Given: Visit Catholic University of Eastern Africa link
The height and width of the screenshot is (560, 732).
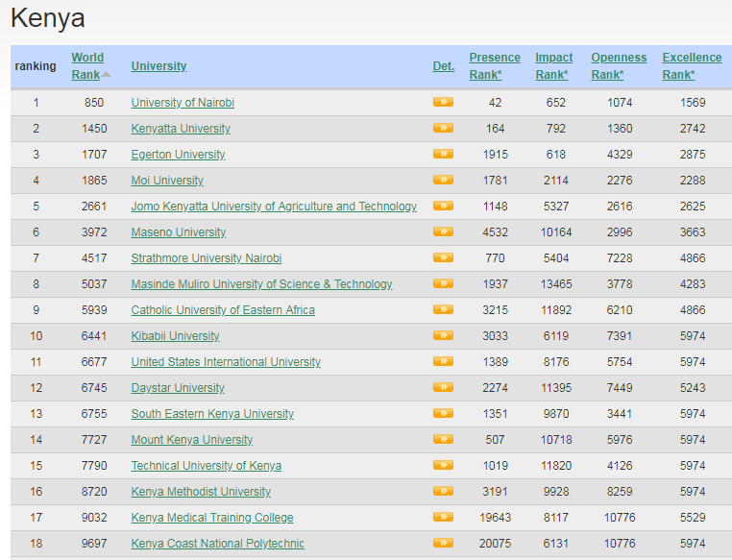Looking at the screenshot, I should pos(223,310).
